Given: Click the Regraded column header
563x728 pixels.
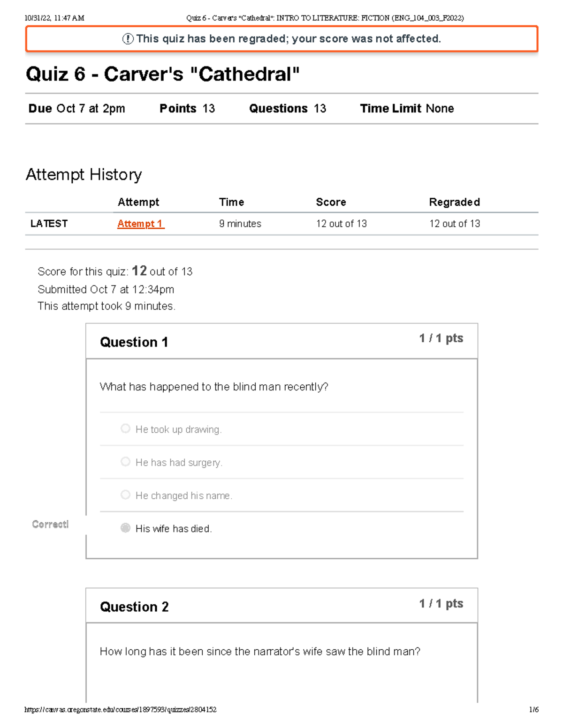Looking at the screenshot, I should (x=454, y=202).
